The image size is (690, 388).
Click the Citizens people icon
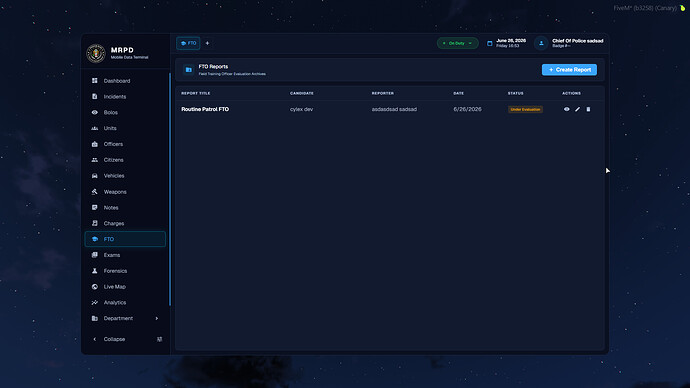95,160
